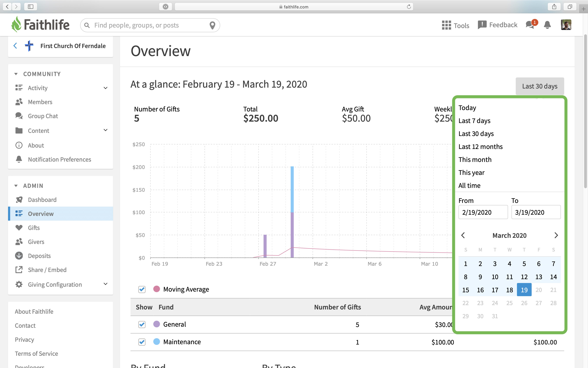The width and height of the screenshot is (588, 368).
Task: Click the Feedback speech bubble icon
Action: click(x=482, y=25)
